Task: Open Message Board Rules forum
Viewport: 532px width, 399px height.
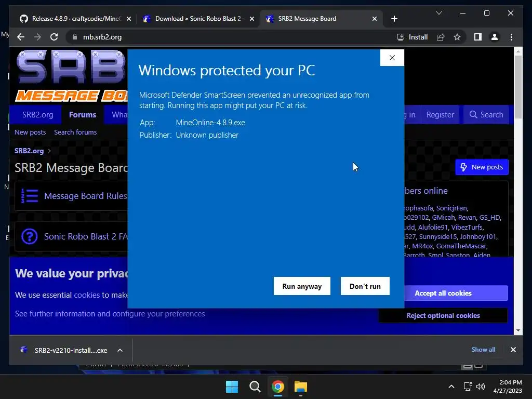Action: tap(85, 196)
